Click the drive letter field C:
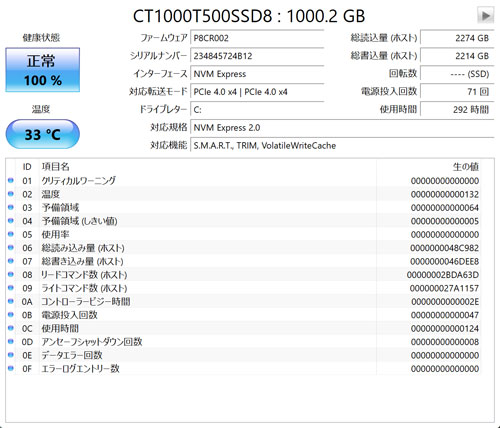The height and width of the screenshot is (428, 500). [257, 110]
